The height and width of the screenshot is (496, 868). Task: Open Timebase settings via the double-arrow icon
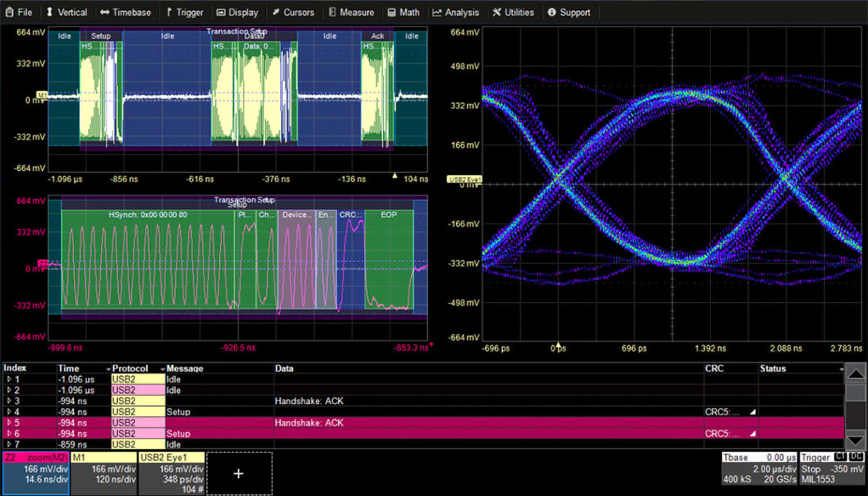[x=104, y=12]
